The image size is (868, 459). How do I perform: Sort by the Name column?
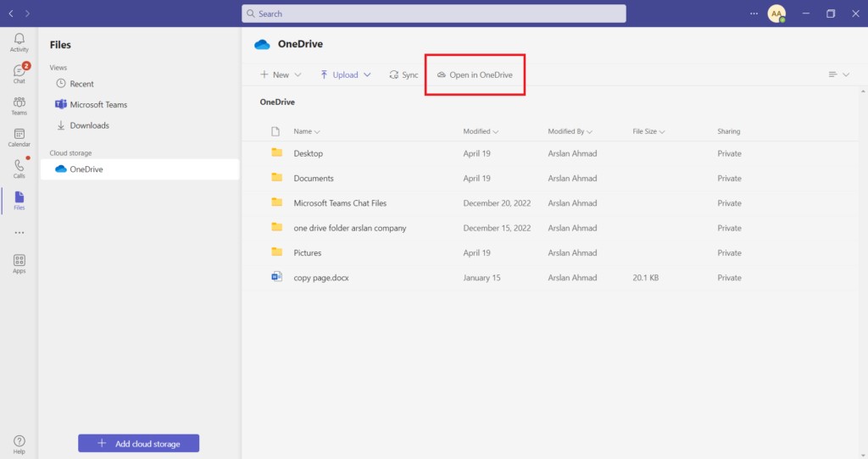tap(307, 131)
